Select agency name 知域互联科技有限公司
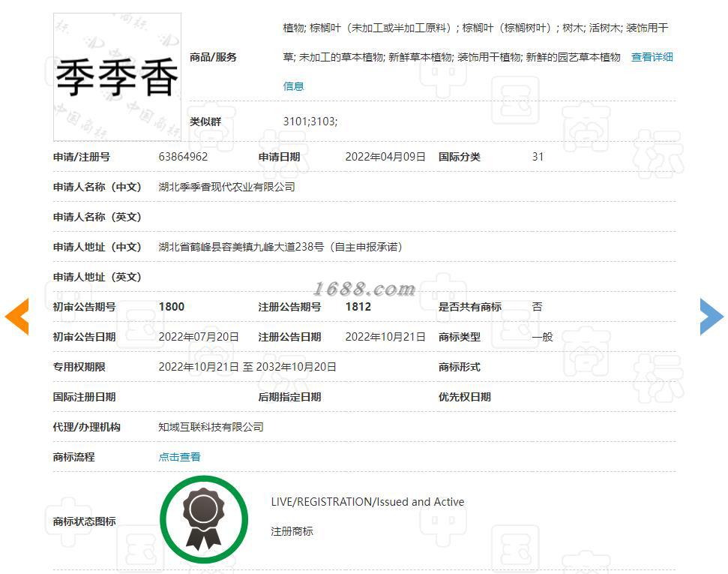The image size is (728, 574). pyautogui.click(x=211, y=427)
